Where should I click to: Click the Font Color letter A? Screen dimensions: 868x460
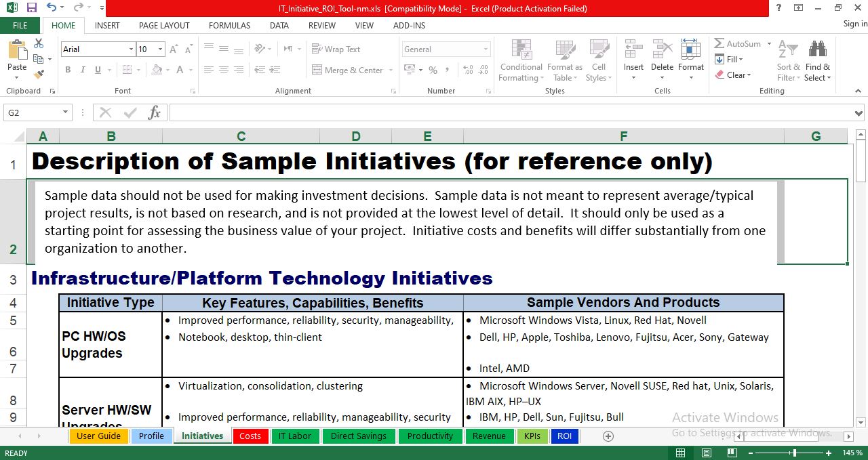tap(180, 70)
